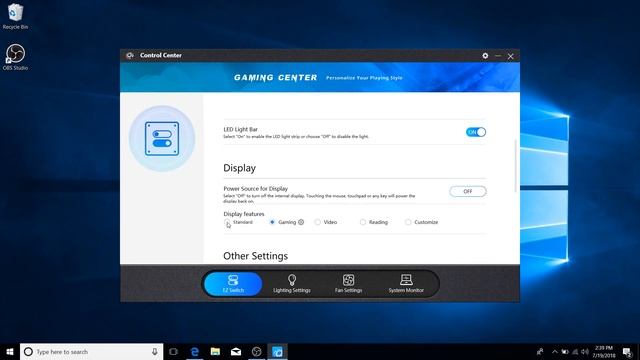This screenshot has width=640, height=360.
Task: Open File Explorer from taskbar
Action: pyautogui.click(x=215, y=351)
